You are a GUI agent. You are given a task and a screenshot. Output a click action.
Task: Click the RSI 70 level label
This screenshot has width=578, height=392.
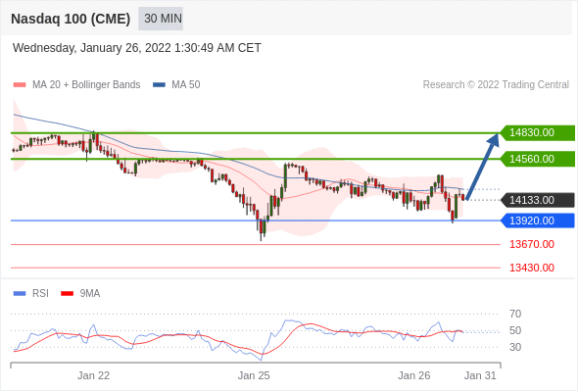[515, 315]
